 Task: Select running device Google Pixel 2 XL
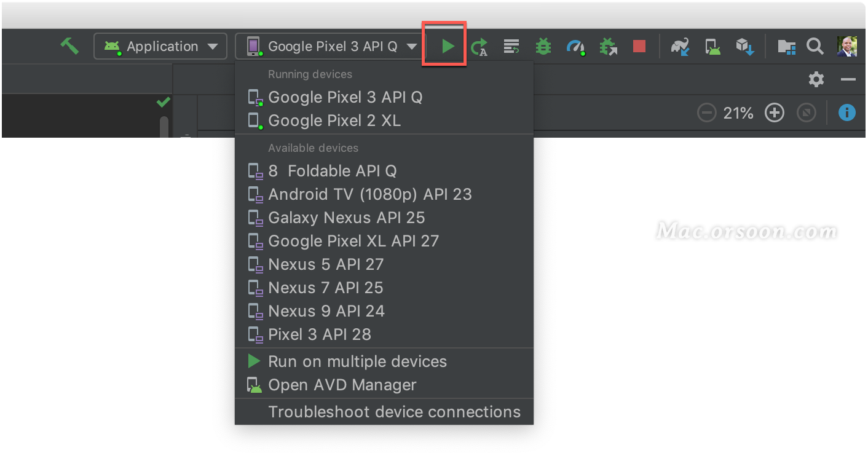384,120
